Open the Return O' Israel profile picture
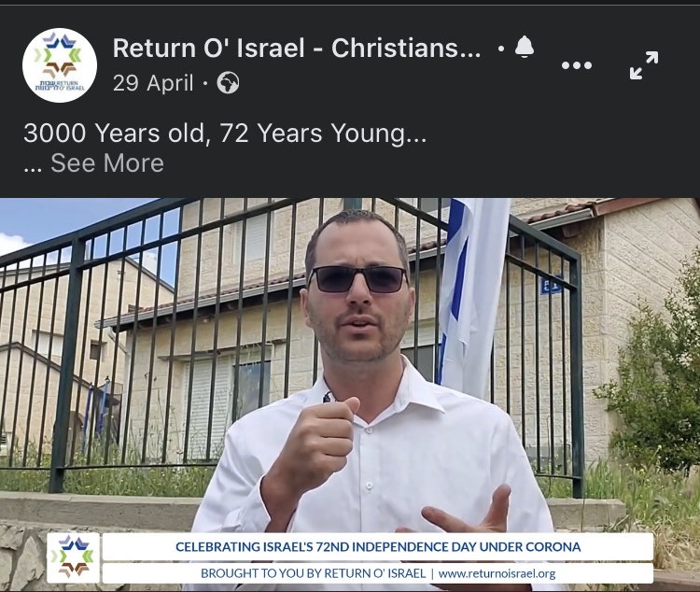Viewport: 700px width, 592px height. coord(60,65)
